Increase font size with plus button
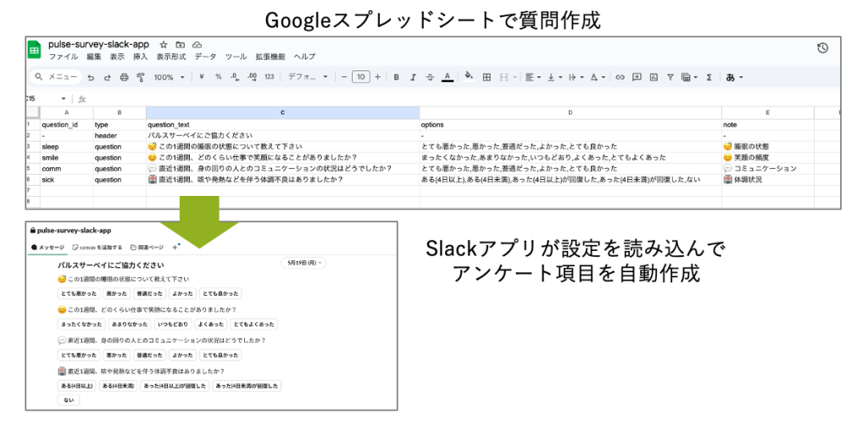Image resolution: width=868 pixels, height=430 pixels. 377,77
